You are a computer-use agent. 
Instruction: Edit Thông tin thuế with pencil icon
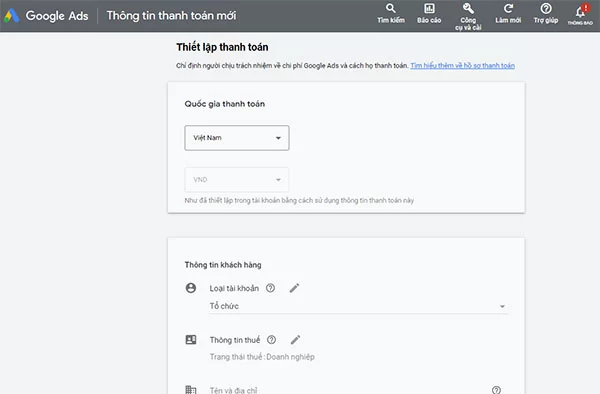(x=295, y=340)
